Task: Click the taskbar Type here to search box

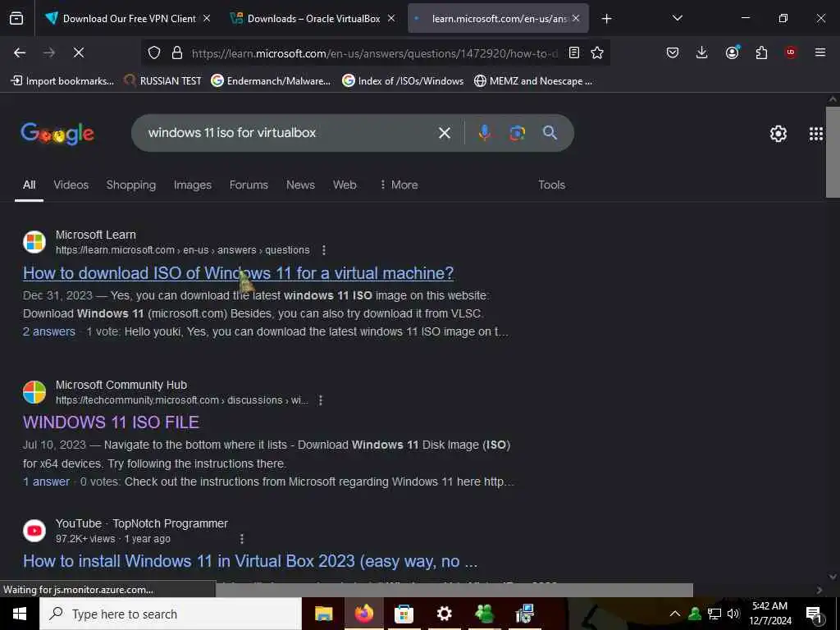Action: click(x=171, y=614)
